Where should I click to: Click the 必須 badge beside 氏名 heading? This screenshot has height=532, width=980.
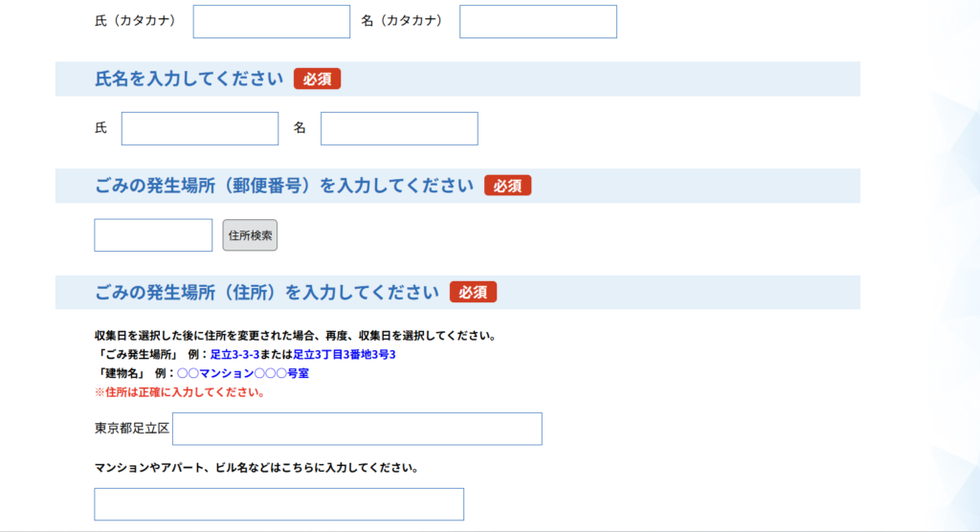(317, 79)
